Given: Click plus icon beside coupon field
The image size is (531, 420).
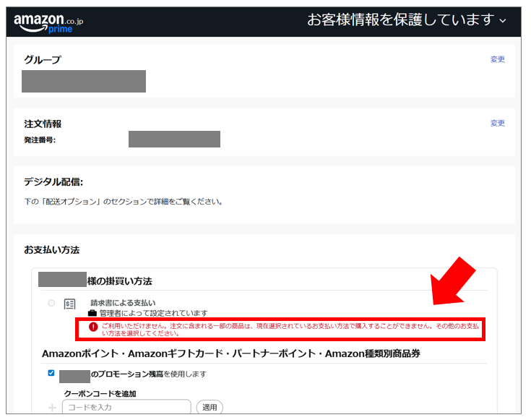Looking at the screenshot, I should coord(52,408).
